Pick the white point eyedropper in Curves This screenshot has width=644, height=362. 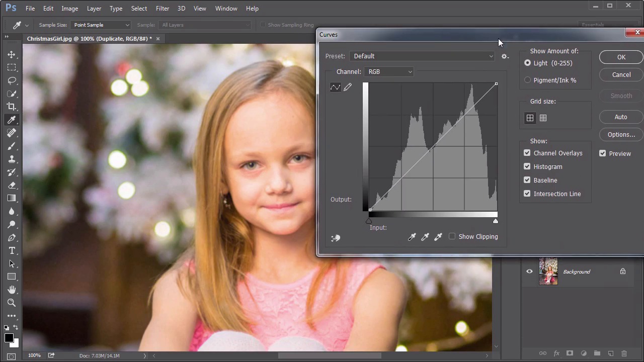coord(438,237)
